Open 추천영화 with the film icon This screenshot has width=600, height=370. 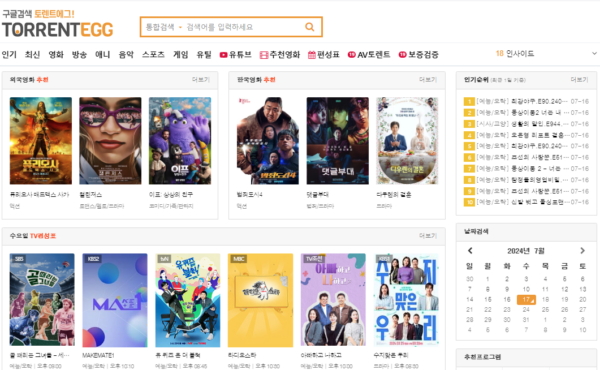point(280,55)
